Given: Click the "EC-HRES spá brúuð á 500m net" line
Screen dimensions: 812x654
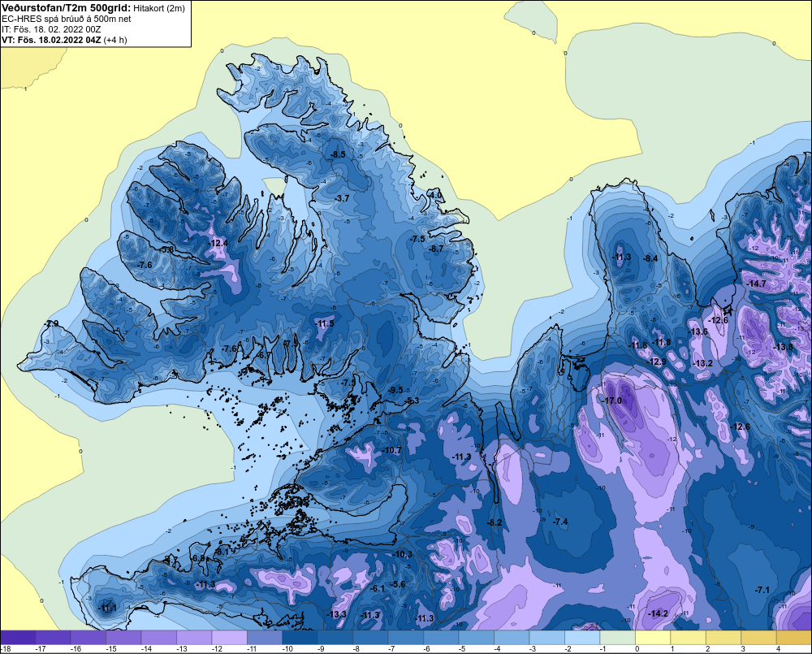Looking at the screenshot, I should point(67,19).
